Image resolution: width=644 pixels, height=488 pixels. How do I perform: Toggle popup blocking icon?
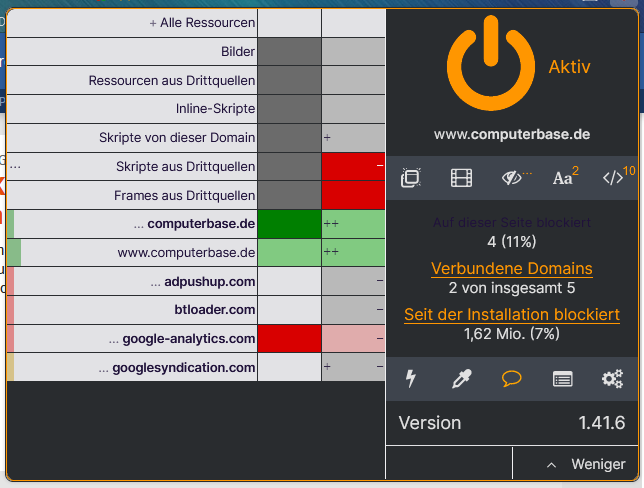point(411,178)
